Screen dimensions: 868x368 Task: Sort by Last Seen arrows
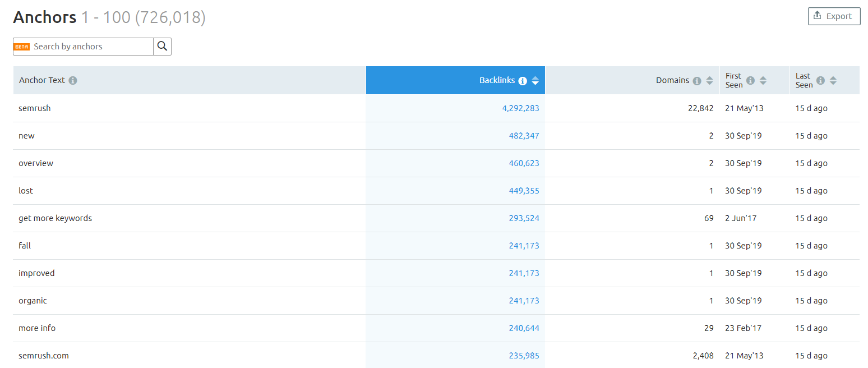click(833, 80)
